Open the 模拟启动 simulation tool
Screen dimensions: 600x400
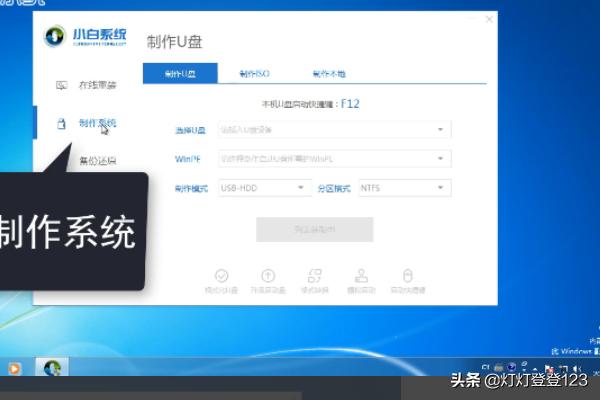pyautogui.click(x=361, y=281)
